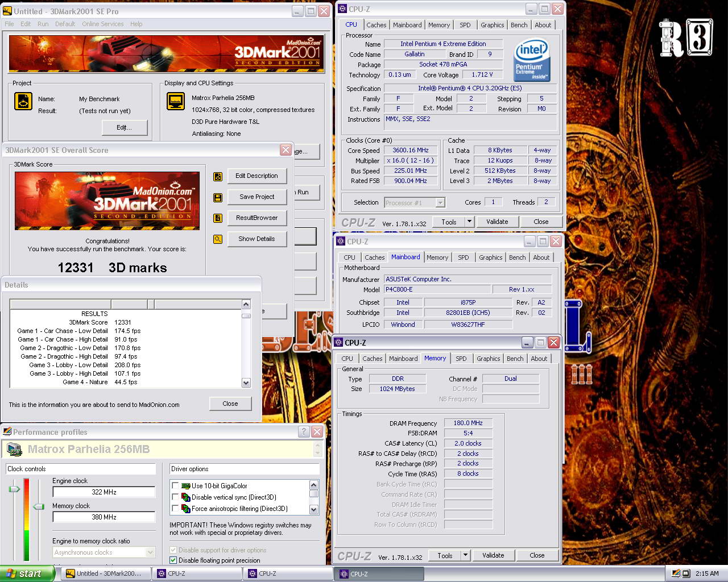
Task: Open the File menu in 3DMark2001
Action: tap(9, 24)
